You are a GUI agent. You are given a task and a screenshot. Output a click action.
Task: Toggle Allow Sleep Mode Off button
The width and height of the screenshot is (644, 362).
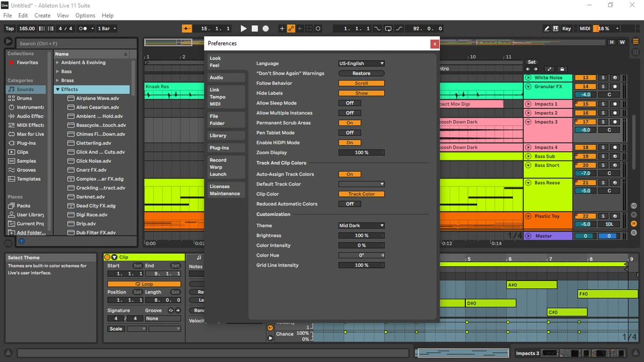pyautogui.click(x=350, y=103)
